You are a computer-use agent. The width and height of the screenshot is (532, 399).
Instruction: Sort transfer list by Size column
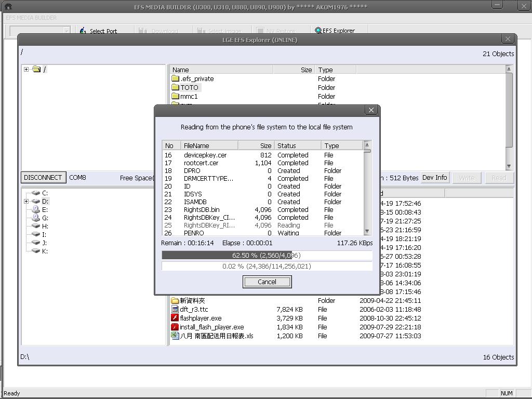256,145
